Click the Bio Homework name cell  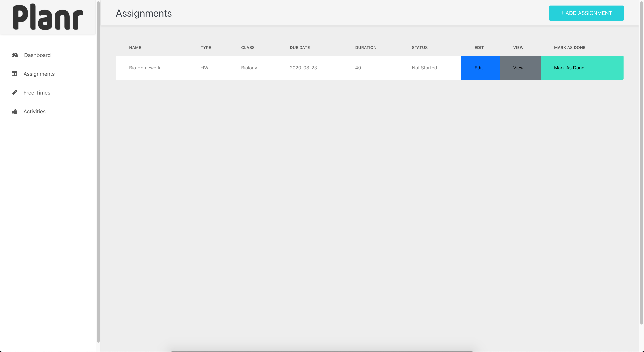pos(145,68)
